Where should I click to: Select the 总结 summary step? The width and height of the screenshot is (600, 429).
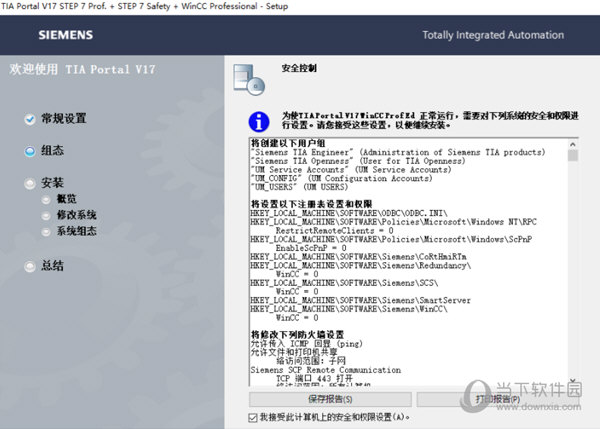point(52,266)
